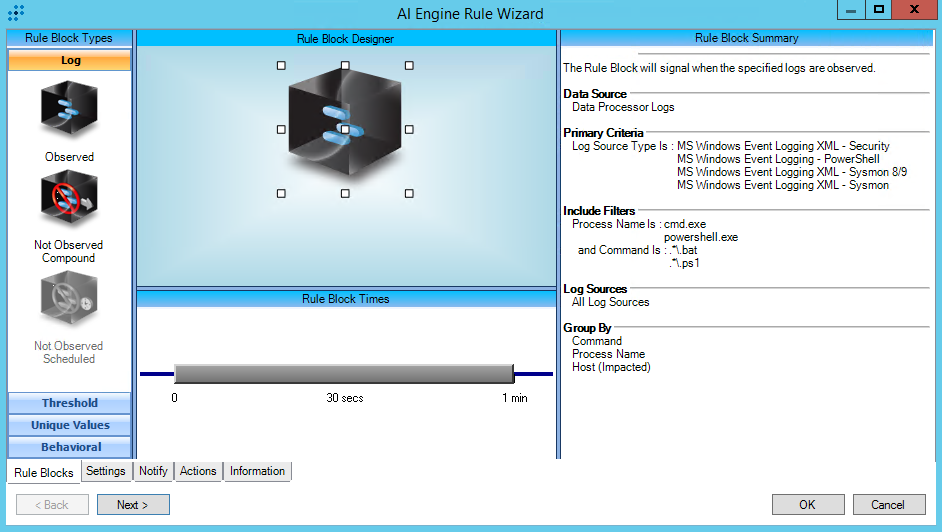Screen dimensions: 942x532
Task: Switch to the Settings tab
Action: (106, 471)
